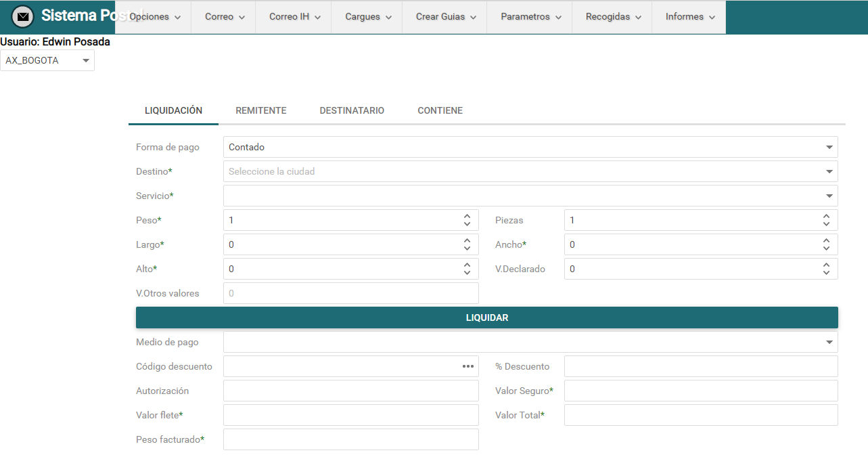Decrease the V.Declarado spinner value

coord(826,273)
